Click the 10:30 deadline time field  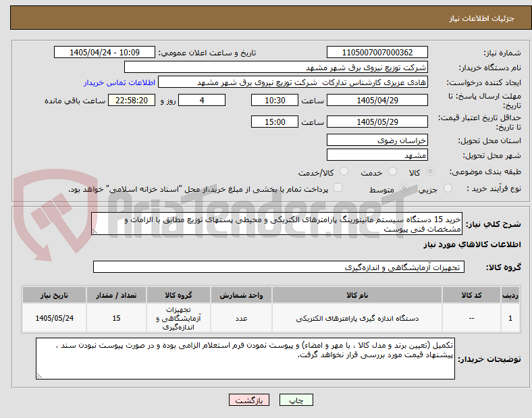[x=275, y=100]
